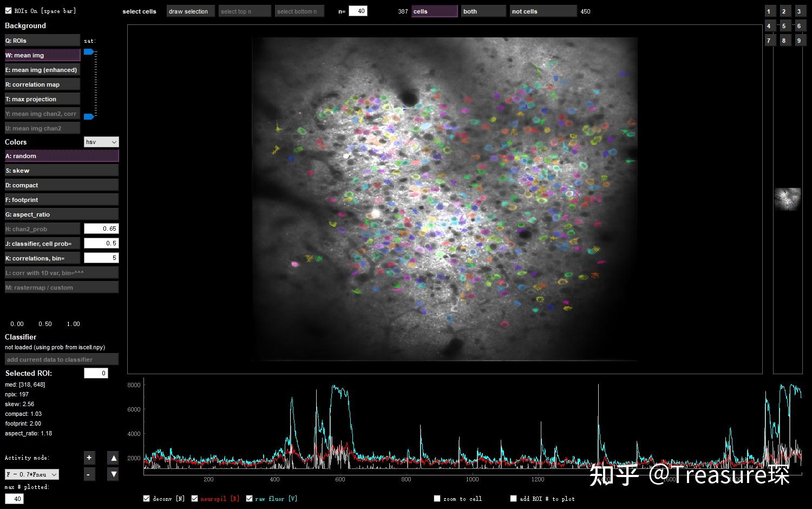Click the draw selection button

click(x=191, y=11)
